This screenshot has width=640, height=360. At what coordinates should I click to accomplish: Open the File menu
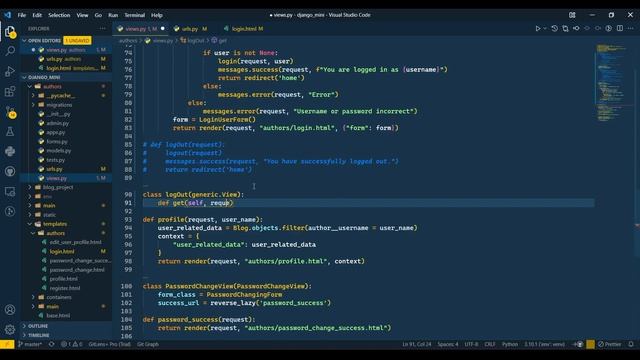tap(22, 15)
